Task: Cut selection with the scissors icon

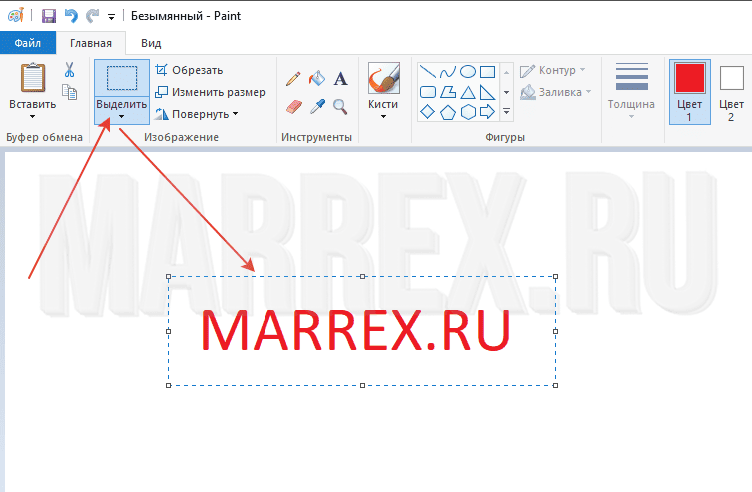Action: tap(70, 70)
